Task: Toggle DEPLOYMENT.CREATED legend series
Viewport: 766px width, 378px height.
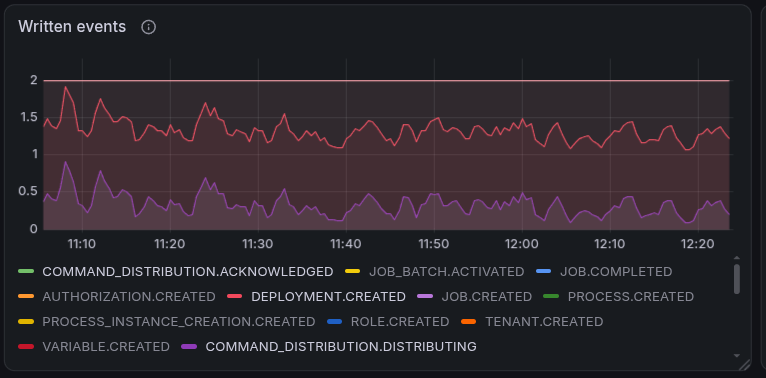Action: point(328,296)
